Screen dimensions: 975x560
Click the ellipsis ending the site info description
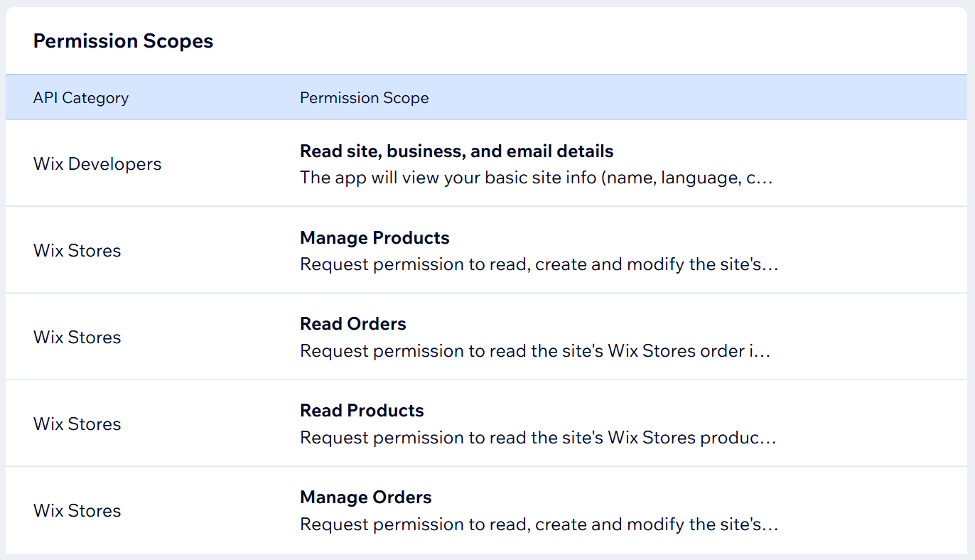(x=766, y=179)
